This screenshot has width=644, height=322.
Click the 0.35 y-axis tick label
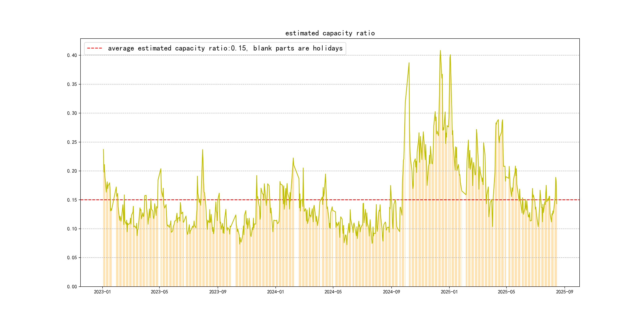(x=72, y=84)
